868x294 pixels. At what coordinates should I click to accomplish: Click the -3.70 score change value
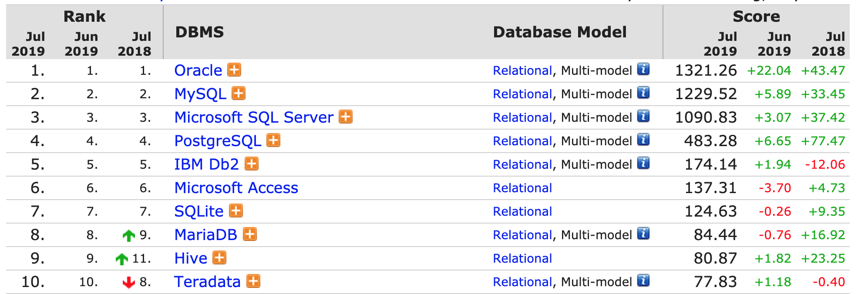pos(775,188)
